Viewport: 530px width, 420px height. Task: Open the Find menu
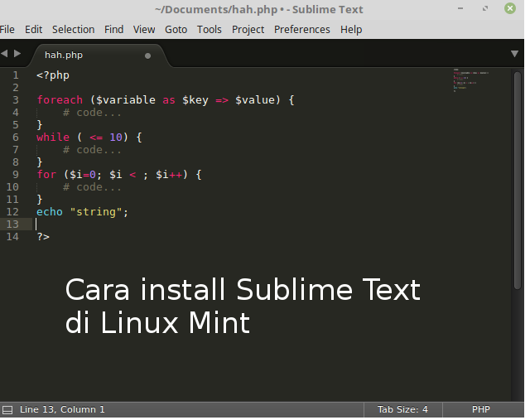click(114, 30)
